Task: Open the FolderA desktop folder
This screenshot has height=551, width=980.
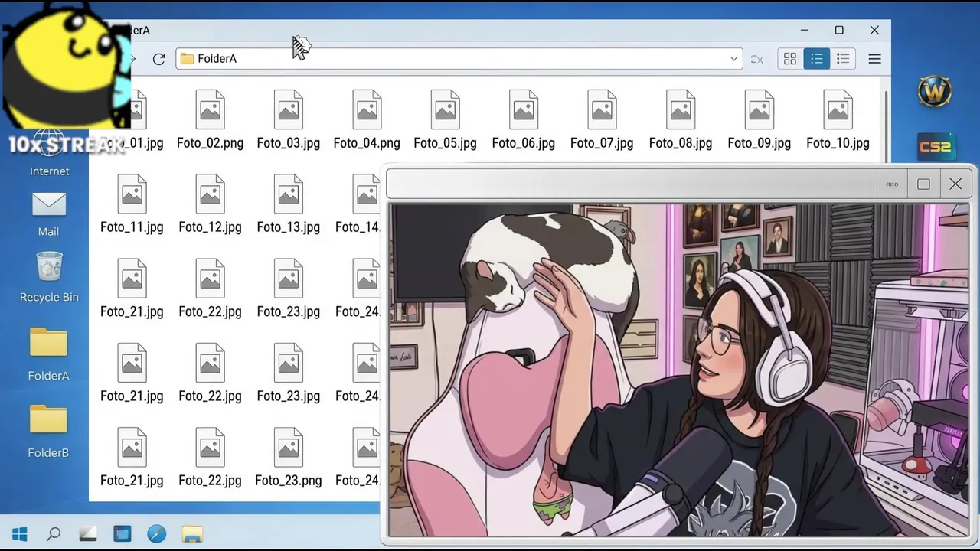Action: coord(48,354)
